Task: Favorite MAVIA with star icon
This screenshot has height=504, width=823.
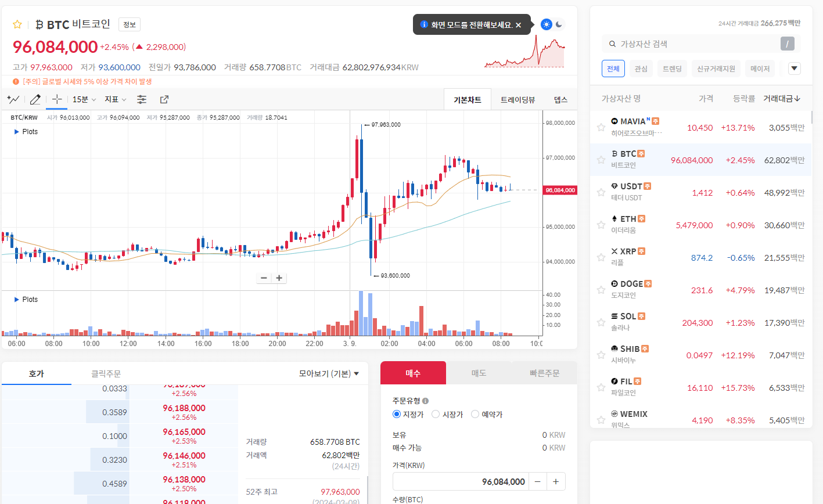Action: tap(601, 127)
